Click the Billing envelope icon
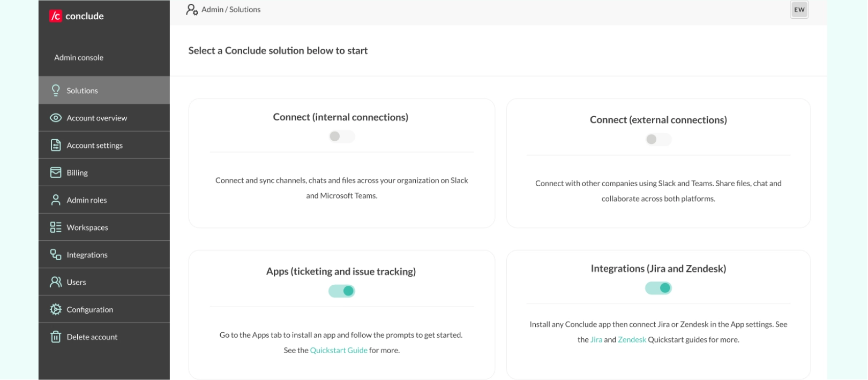The width and height of the screenshot is (868, 380). 55,172
